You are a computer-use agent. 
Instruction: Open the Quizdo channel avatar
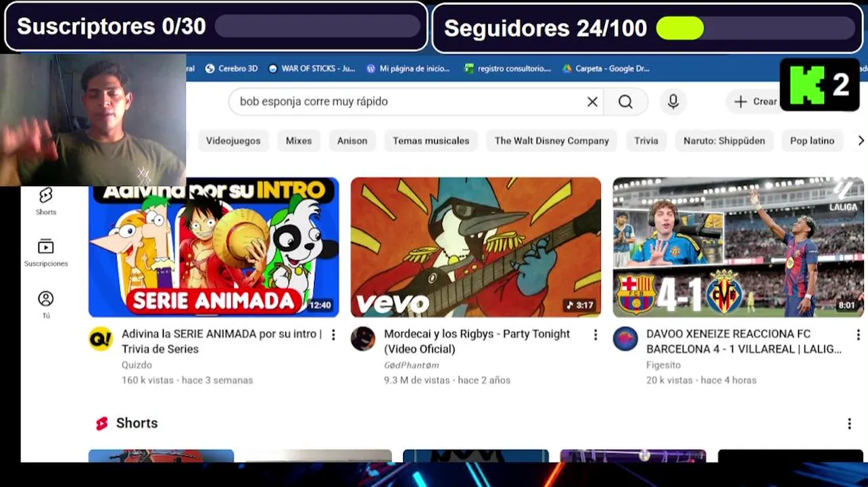point(101,339)
